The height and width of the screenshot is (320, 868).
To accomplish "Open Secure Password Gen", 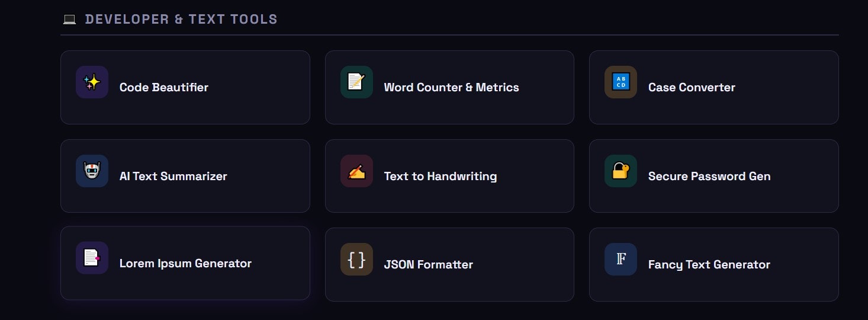I will tap(714, 176).
